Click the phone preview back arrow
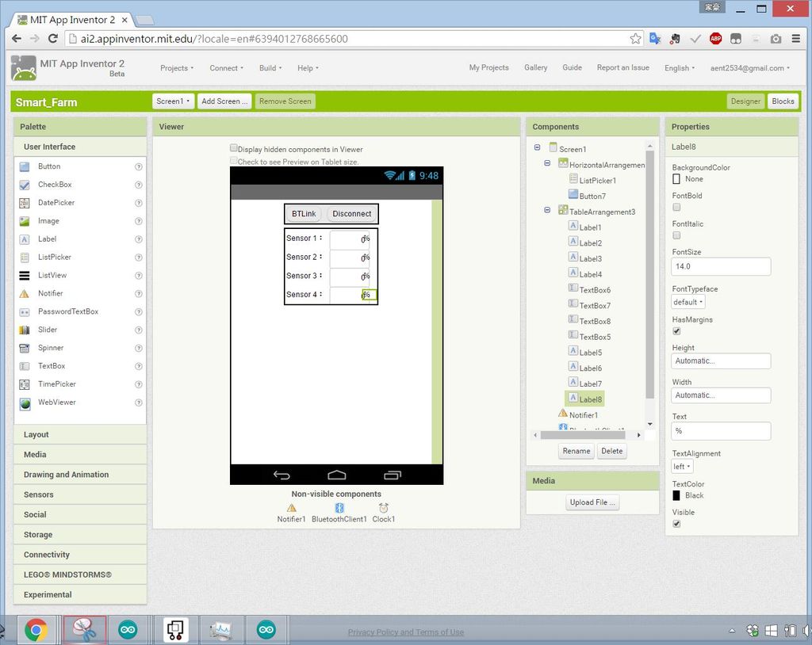 pyautogui.click(x=282, y=475)
